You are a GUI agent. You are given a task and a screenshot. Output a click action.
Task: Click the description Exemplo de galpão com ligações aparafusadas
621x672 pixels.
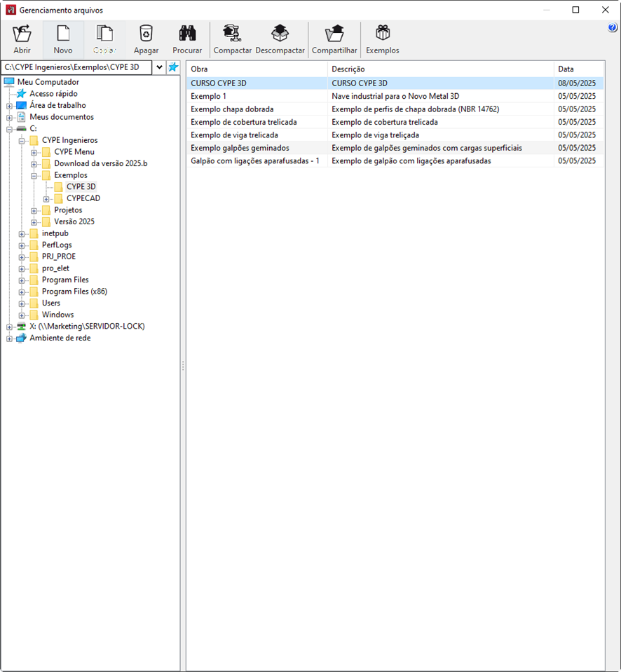click(x=411, y=160)
